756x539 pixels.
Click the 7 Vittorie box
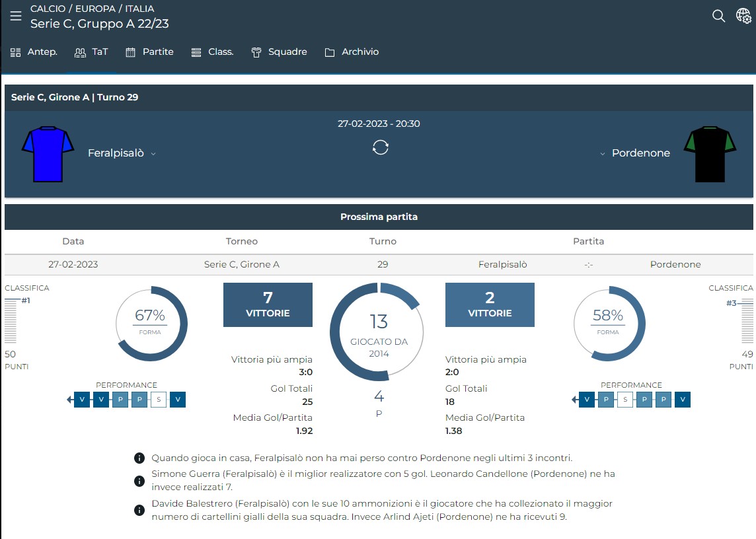tap(268, 305)
